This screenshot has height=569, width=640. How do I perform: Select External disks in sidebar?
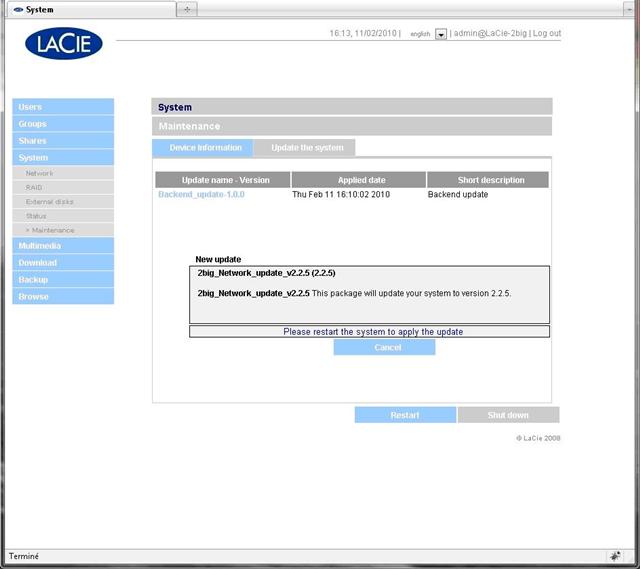[50, 202]
